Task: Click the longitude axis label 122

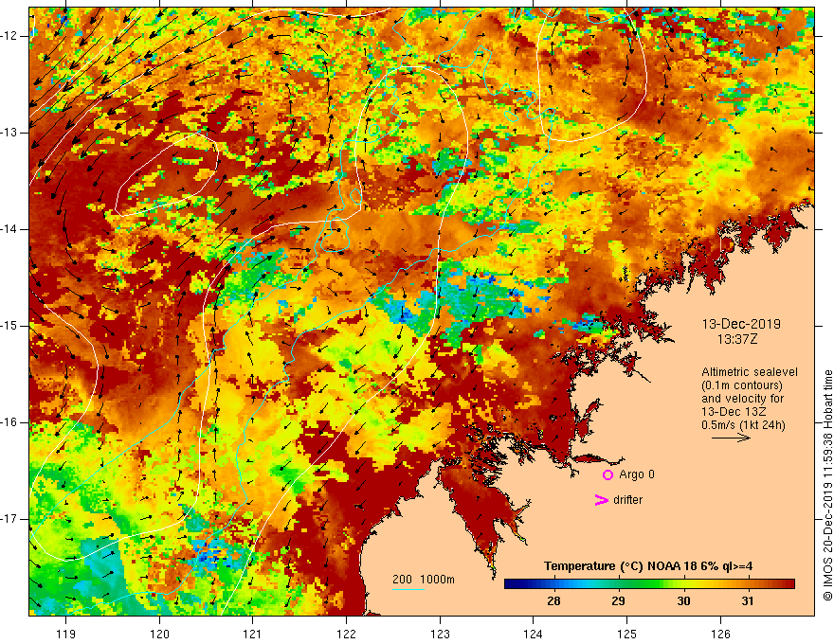Action: click(x=346, y=634)
